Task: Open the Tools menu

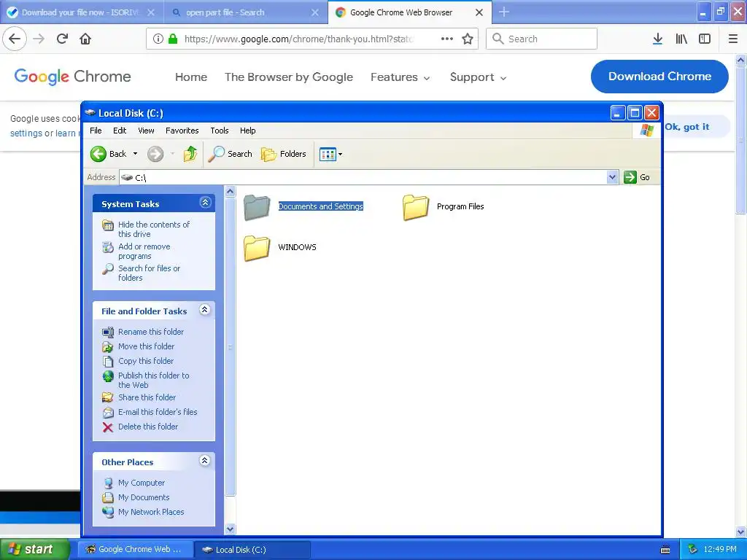Action: [x=219, y=131]
